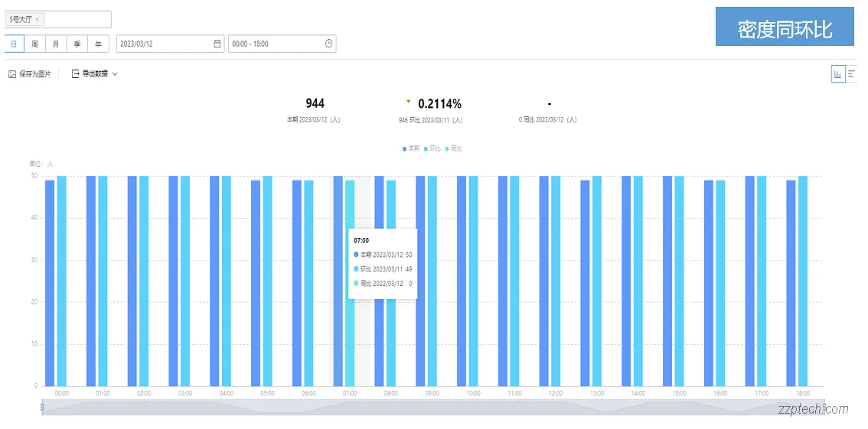
Task: Click the chart zoom slider bar below axis
Action: [x=432, y=408]
